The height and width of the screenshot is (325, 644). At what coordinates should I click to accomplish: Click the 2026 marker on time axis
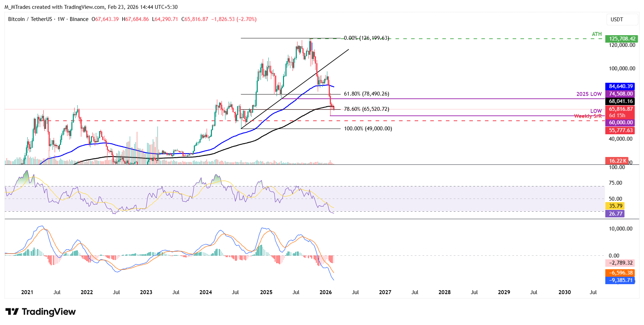pos(326,292)
